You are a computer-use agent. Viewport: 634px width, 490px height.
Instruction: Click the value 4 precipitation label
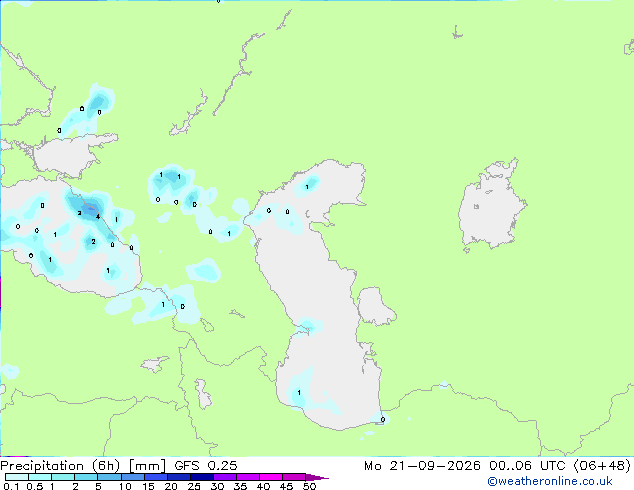tap(98, 217)
